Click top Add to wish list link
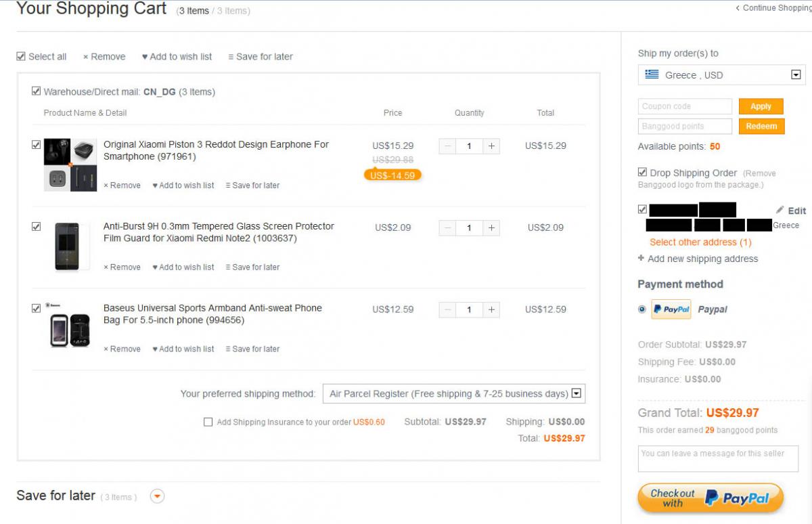 177,57
